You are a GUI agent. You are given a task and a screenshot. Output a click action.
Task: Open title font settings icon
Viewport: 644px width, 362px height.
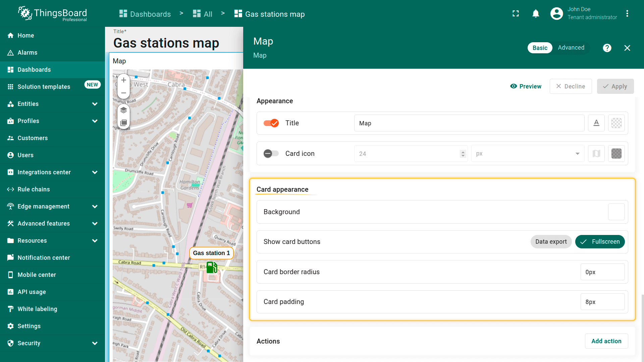[596, 123]
